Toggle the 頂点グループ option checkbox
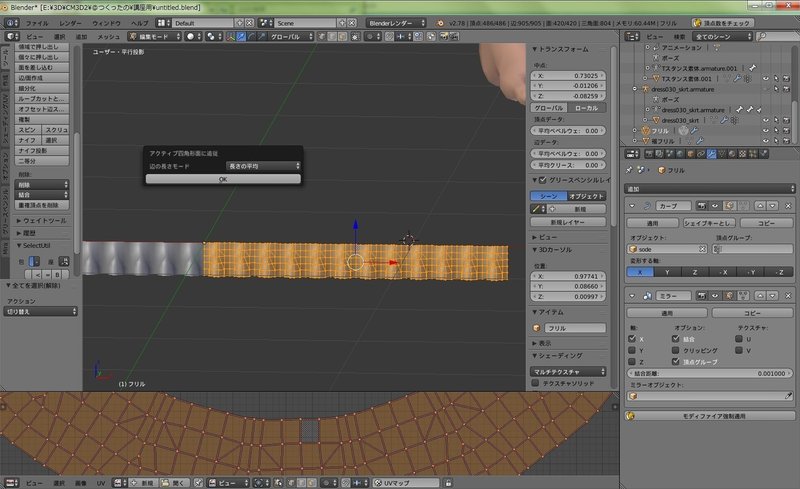 (676, 361)
